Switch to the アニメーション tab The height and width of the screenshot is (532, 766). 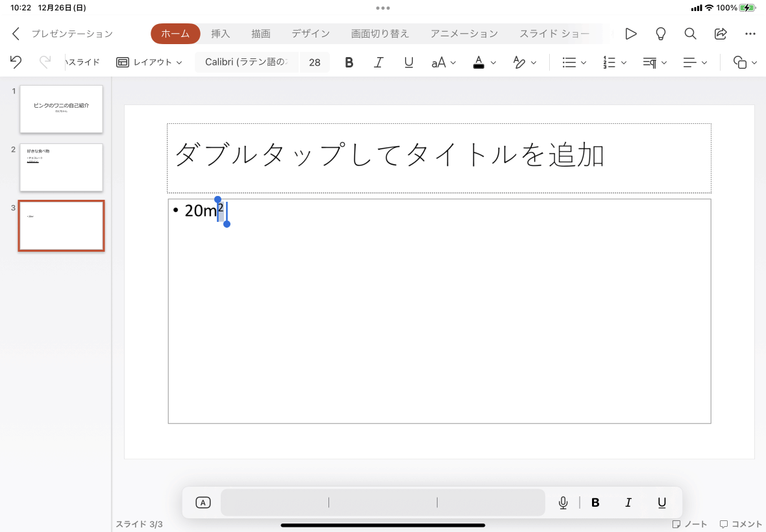click(464, 34)
